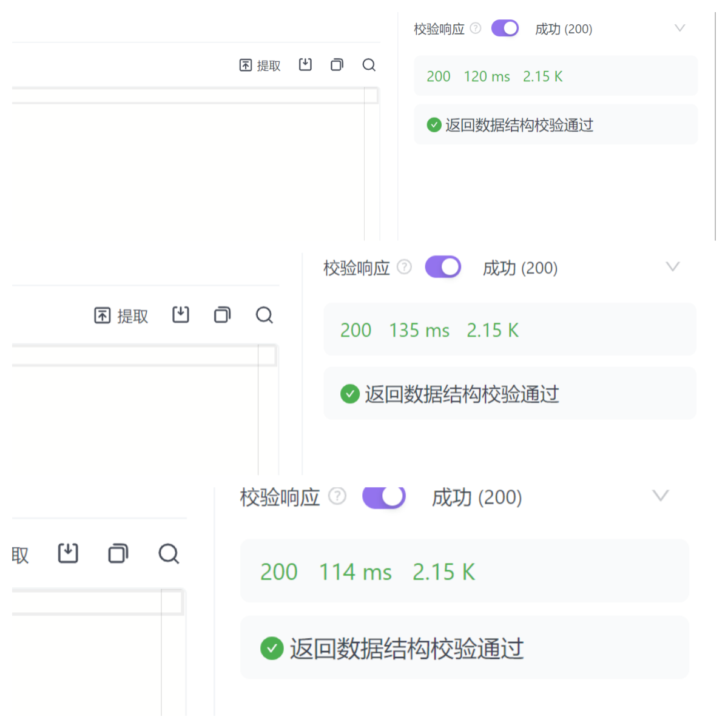This screenshot has width=728, height=728.
Task: Click download icon in the 135 ms panel
Action: (x=181, y=315)
